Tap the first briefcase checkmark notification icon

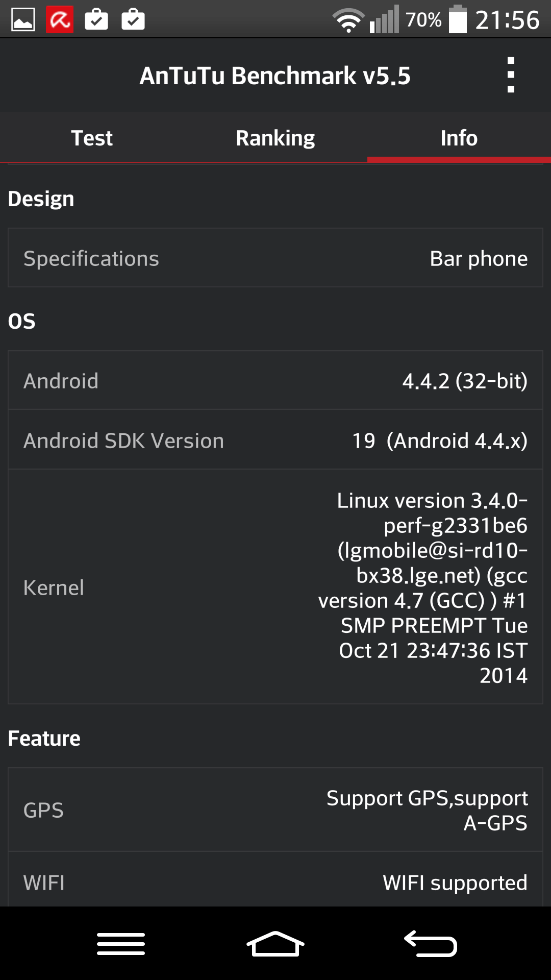[96, 20]
